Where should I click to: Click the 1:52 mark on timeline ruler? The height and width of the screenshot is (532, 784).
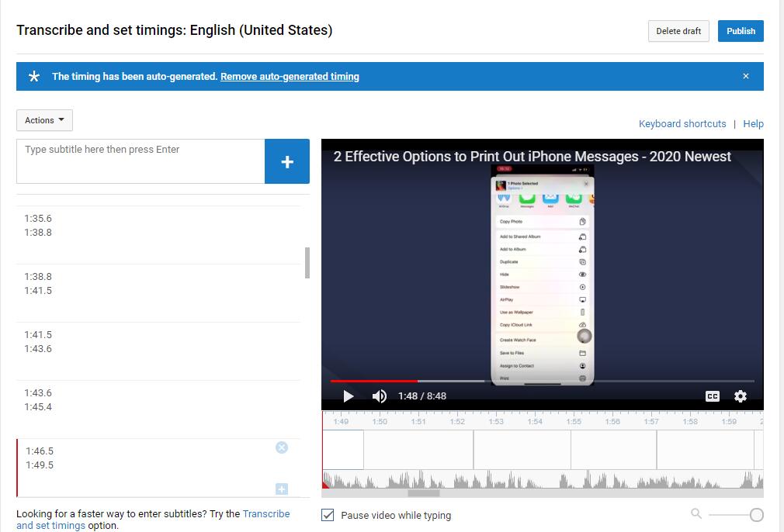click(457, 422)
